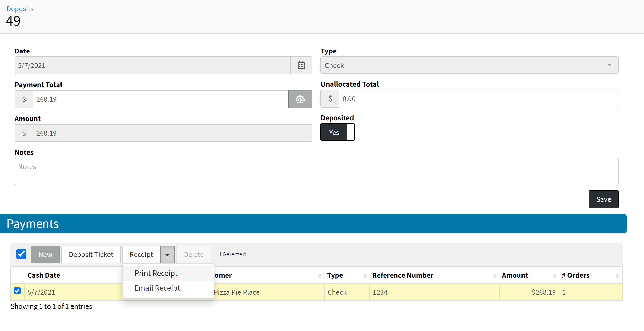Open the Type dropdown showing Check
Viewport: 644px width, 331px height.
tap(469, 65)
